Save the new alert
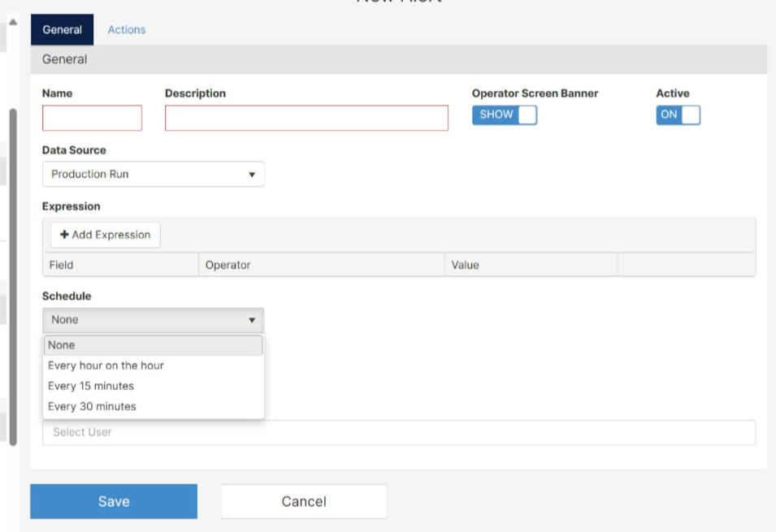 [x=113, y=501]
